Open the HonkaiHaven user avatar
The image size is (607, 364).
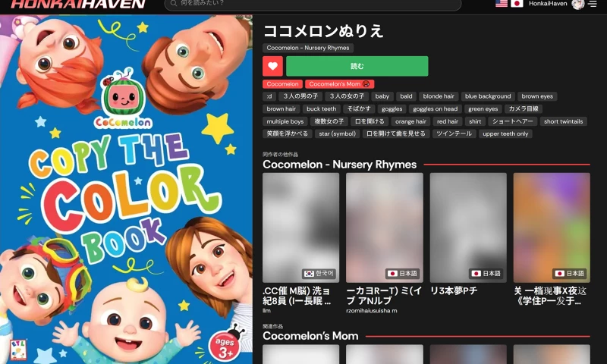578,4
